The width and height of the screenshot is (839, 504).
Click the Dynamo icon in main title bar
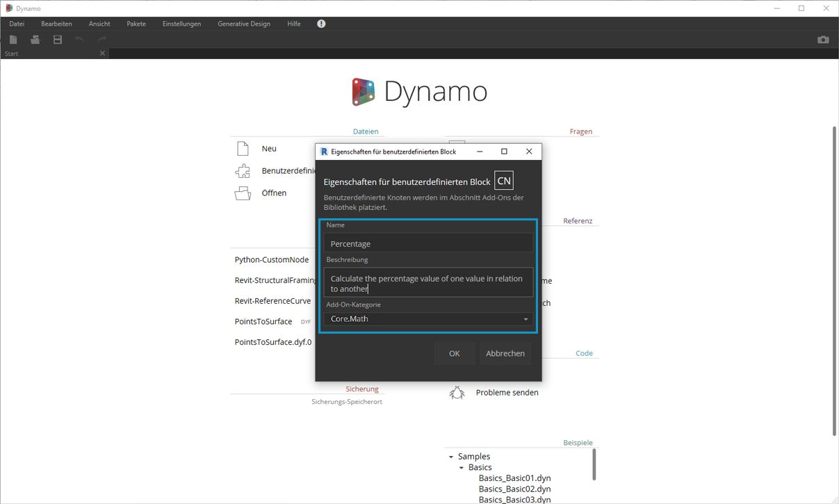point(8,8)
